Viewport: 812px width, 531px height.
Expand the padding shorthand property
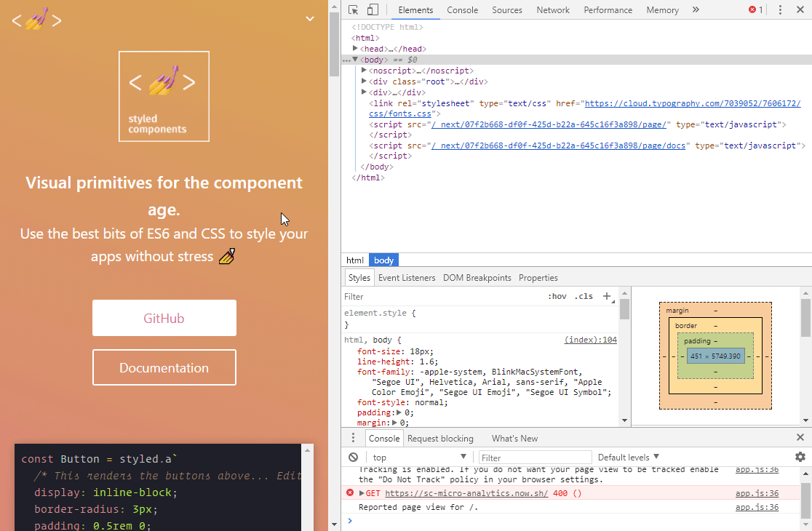[x=399, y=412]
